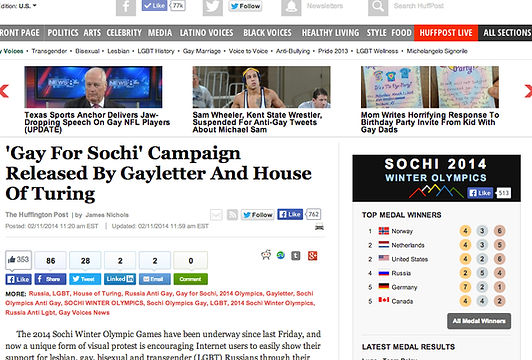Click the blue Facebook Like button under counters
This screenshot has height=360, width=532.
(x=19, y=279)
